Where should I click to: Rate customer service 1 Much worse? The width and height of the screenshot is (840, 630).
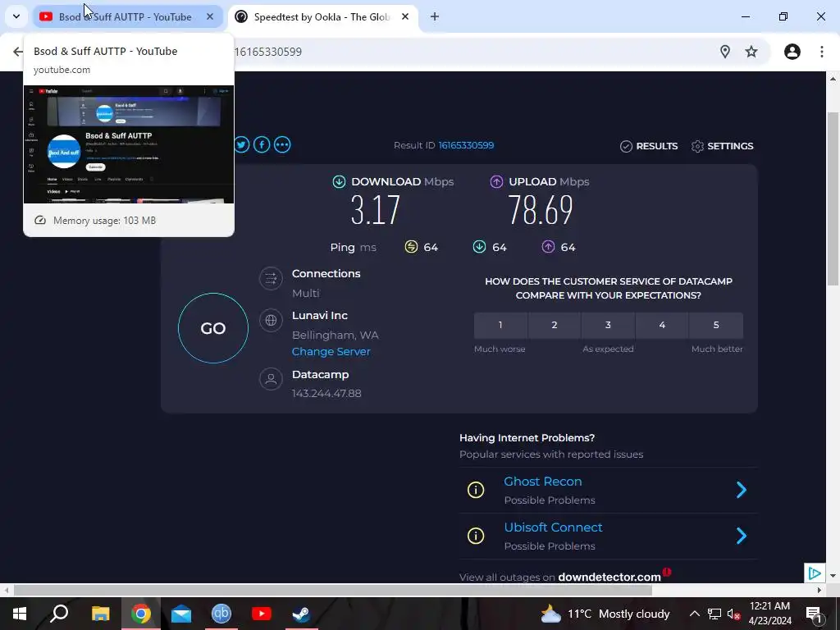[500, 325]
